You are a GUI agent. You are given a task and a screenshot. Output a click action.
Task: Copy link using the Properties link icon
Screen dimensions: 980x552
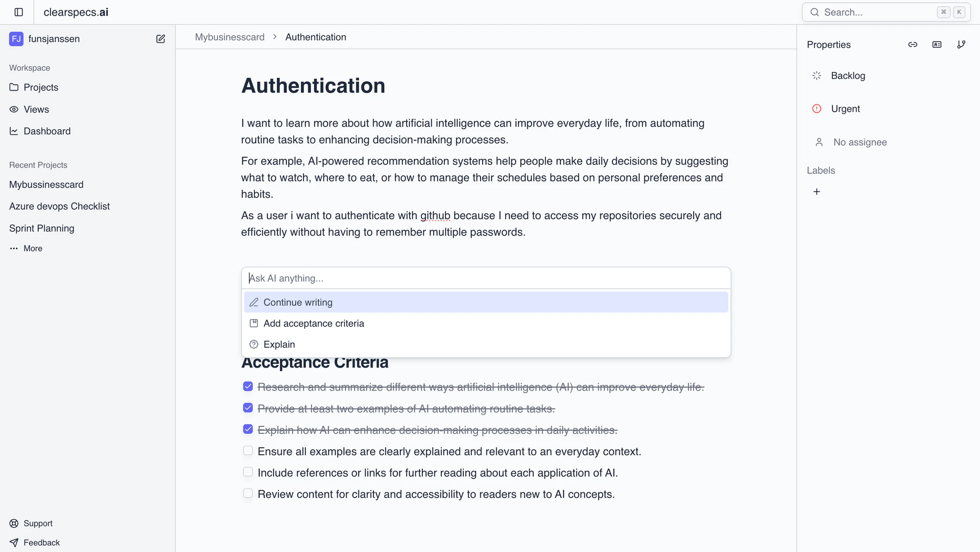pos(913,45)
